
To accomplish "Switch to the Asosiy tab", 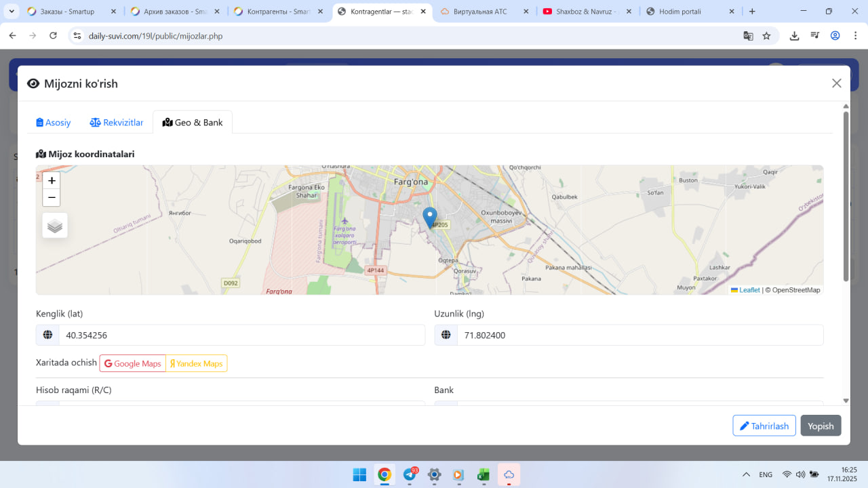I will pos(54,123).
